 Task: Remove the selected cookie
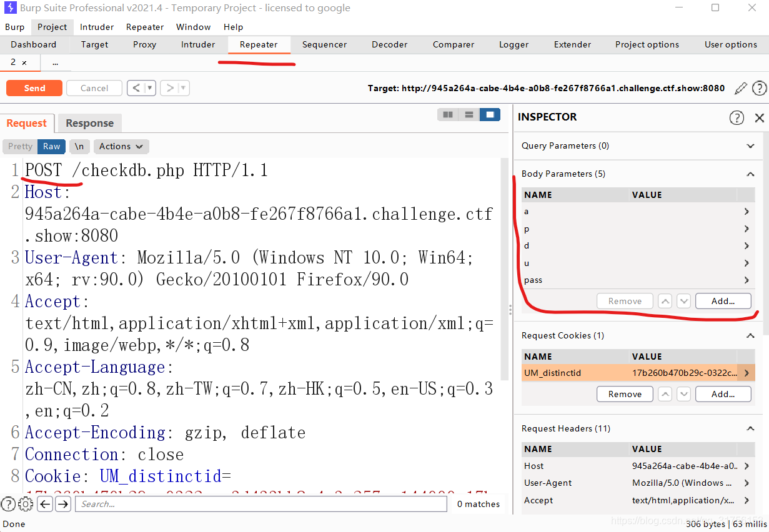pyautogui.click(x=625, y=394)
